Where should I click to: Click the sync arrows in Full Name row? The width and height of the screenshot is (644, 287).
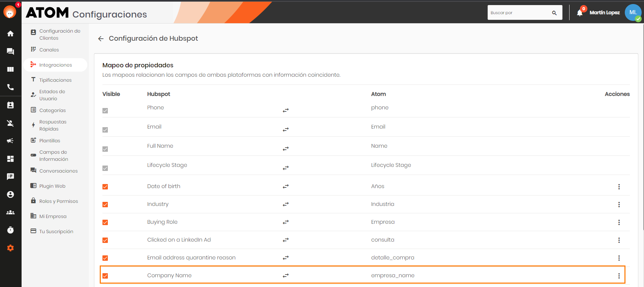click(x=286, y=149)
